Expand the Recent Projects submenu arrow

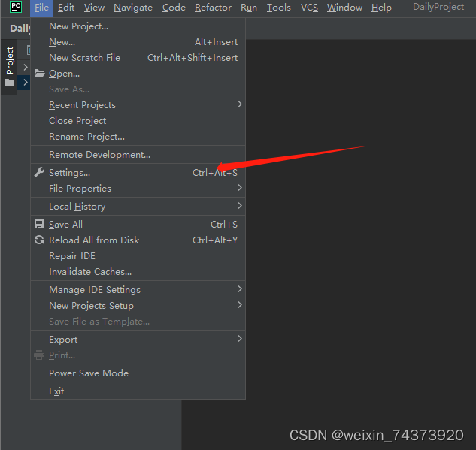[x=240, y=104]
